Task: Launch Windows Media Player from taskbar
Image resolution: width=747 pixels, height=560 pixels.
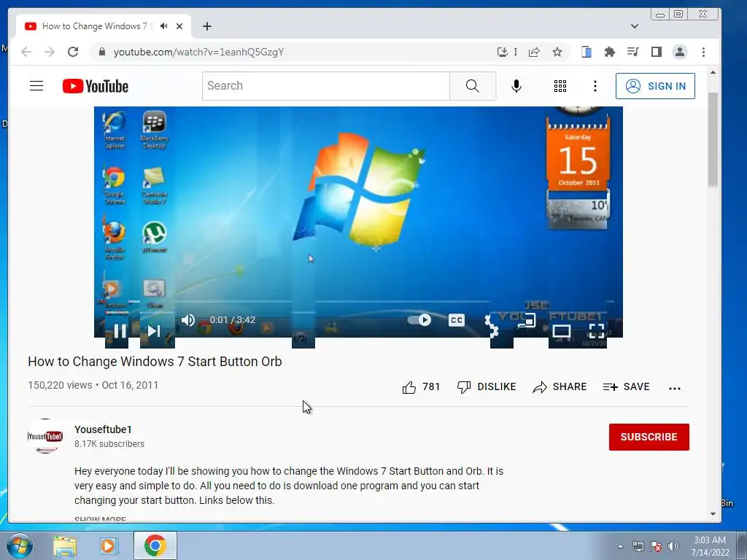Action: tap(109, 545)
